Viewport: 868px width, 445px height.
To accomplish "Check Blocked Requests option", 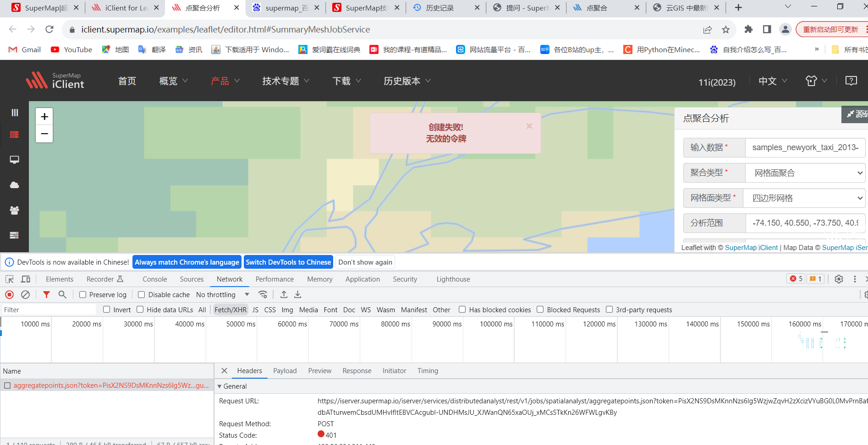I will [540, 309].
